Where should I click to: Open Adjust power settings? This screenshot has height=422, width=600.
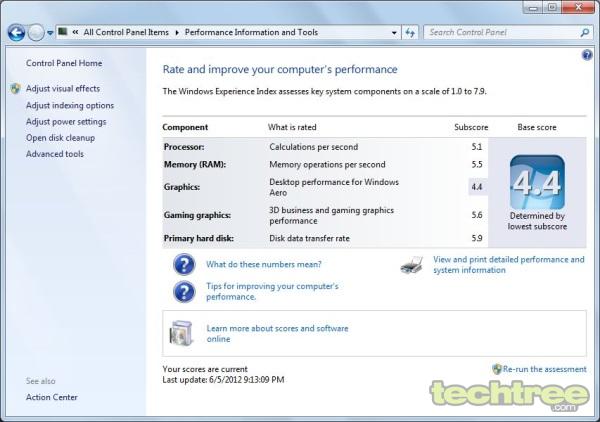tap(66, 122)
